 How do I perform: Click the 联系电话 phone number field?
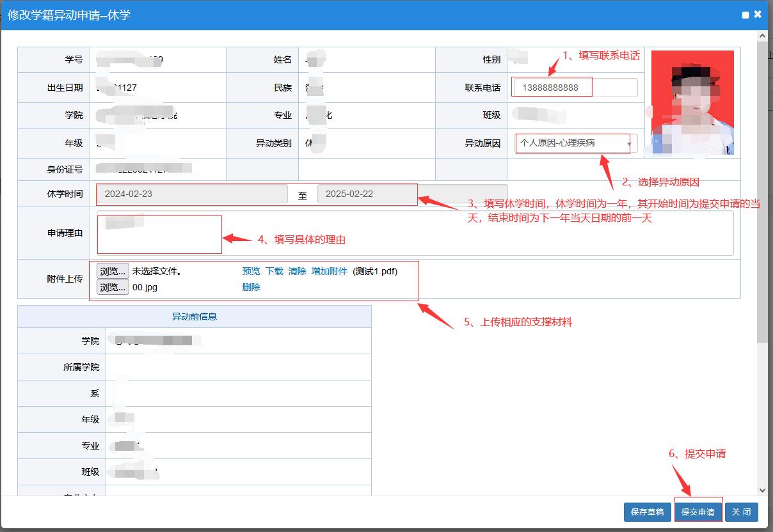tap(575, 88)
